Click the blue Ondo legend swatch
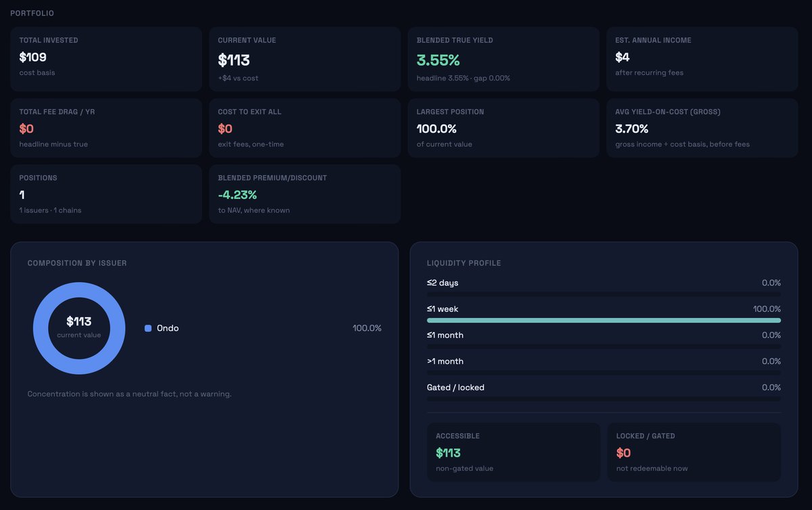 148,328
